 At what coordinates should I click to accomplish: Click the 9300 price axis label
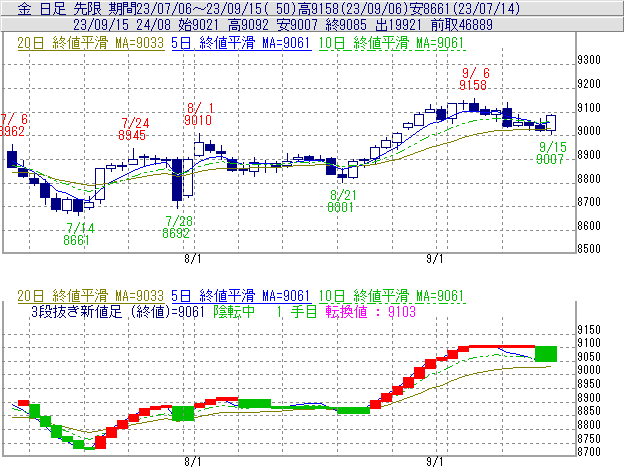(589, 60)
